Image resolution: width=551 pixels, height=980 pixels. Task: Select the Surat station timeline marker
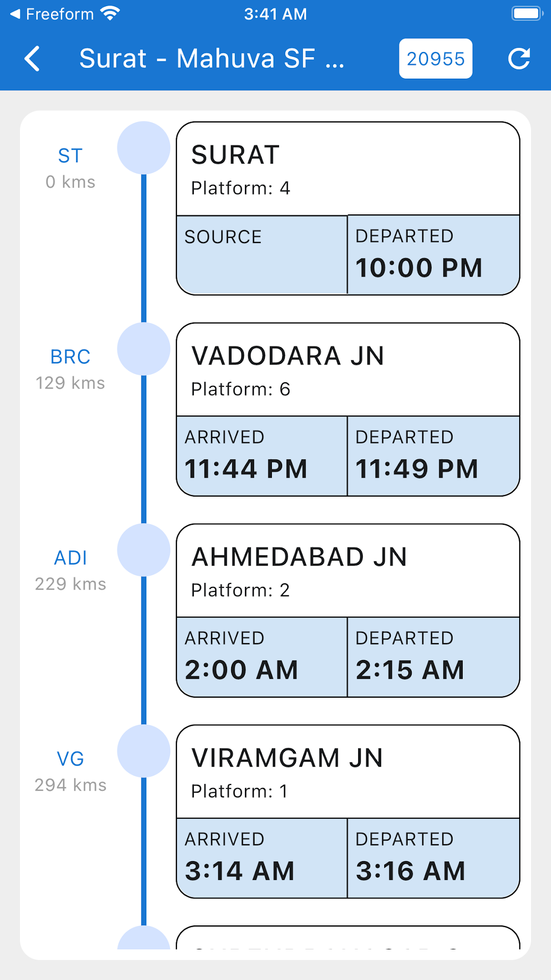[x=143, y=148]
